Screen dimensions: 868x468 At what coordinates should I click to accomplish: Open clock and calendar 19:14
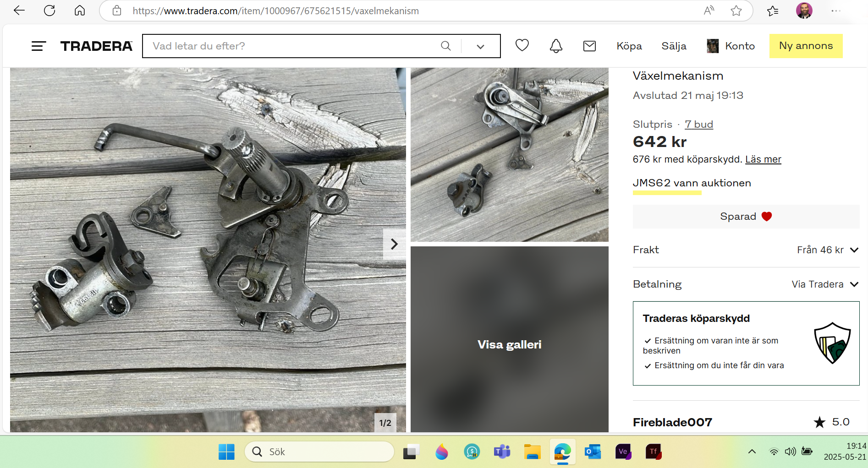pos(845,452)
